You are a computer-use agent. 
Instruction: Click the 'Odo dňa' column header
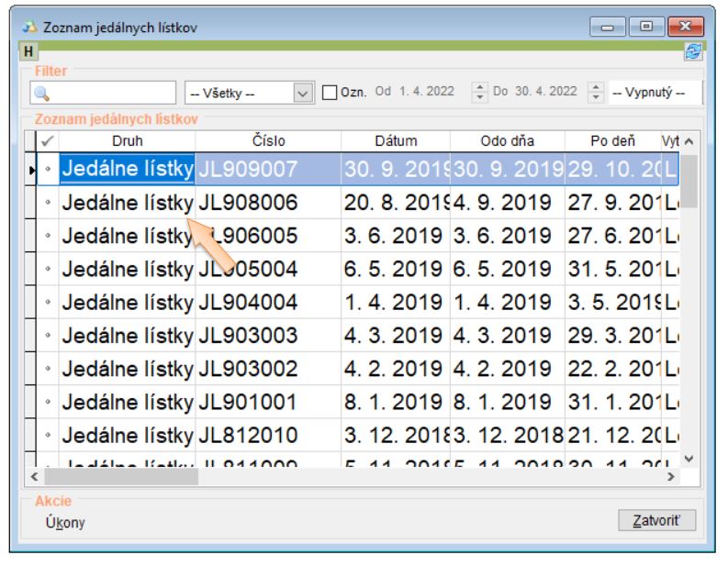[x=505, y=141]
